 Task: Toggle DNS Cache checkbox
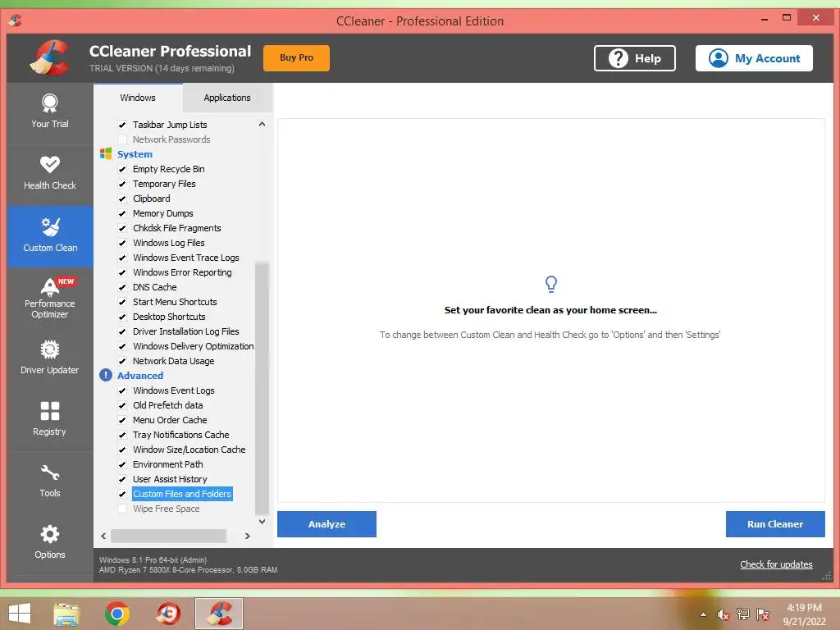(122, 287)
